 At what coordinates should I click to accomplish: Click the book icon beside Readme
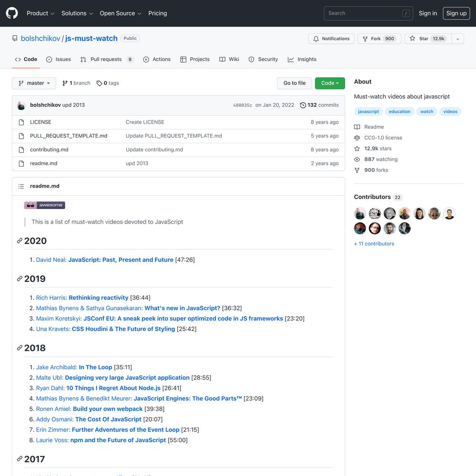click(x=357, y=127)
